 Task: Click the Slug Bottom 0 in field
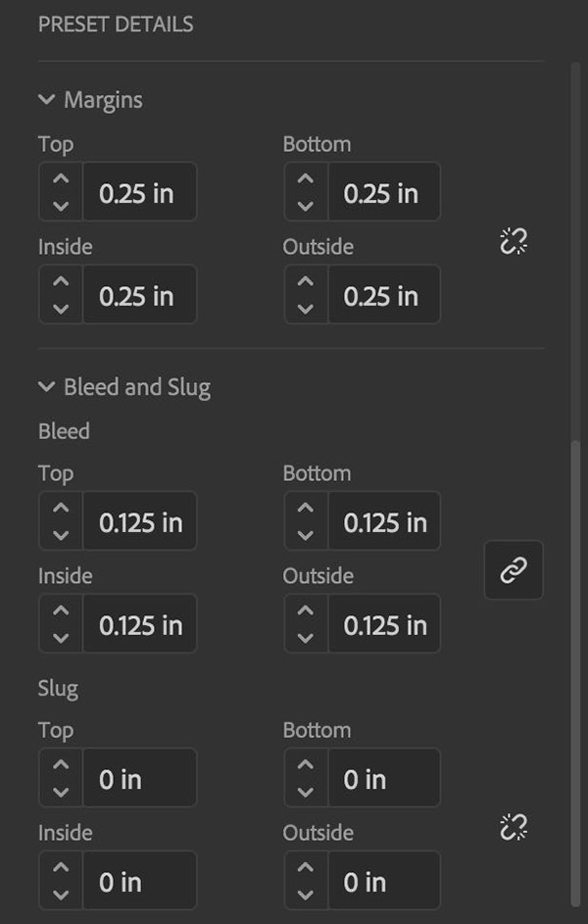coord(384,778)
